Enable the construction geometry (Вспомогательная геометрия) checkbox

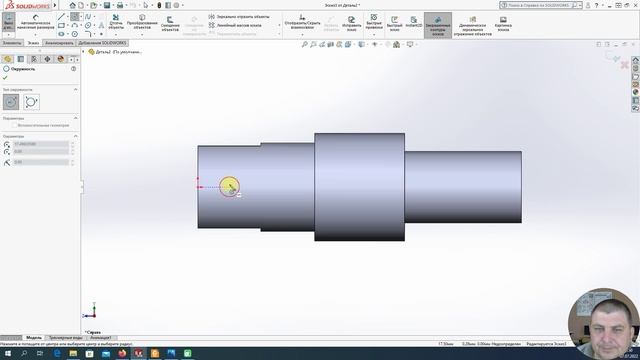tap(14, 125)
